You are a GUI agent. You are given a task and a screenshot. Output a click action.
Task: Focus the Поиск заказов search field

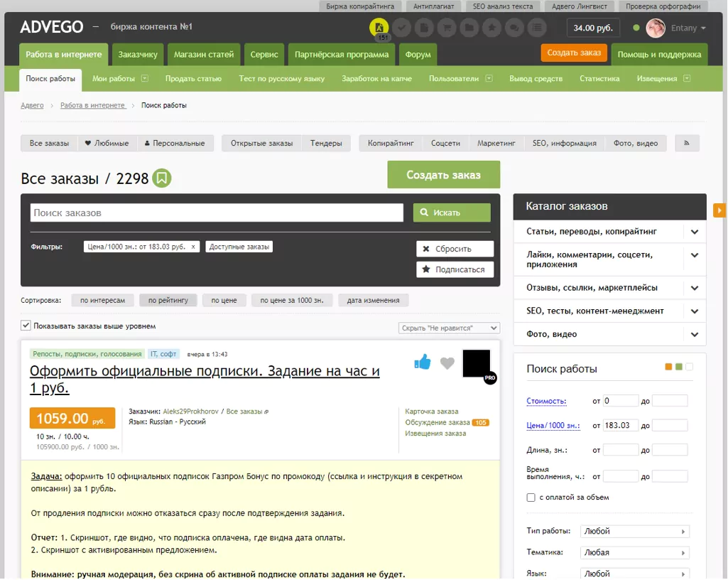(217, 213)
